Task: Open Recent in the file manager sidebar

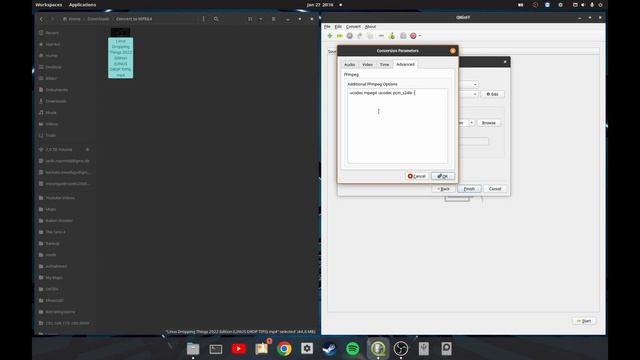Action: (52, 33)
